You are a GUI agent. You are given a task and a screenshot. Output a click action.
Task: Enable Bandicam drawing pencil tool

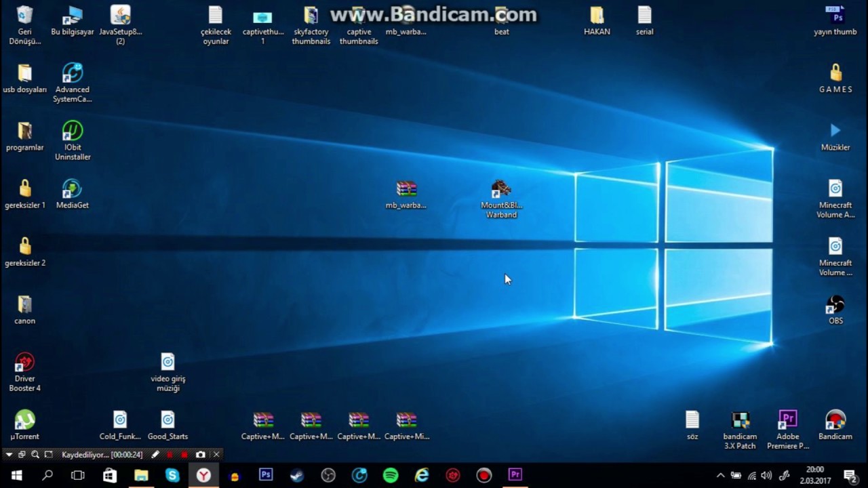tap(155, 455)
